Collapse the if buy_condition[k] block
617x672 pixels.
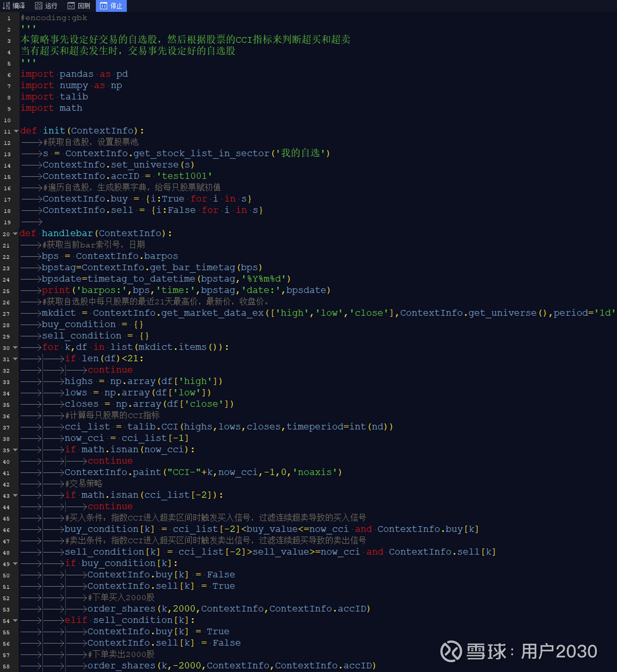(x=15, y=564)
